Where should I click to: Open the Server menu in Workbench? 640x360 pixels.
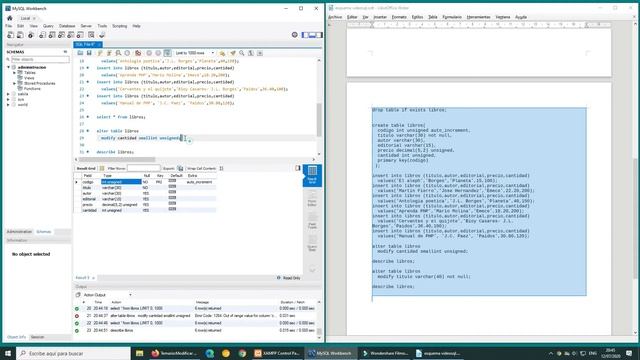tap(86, 26)
